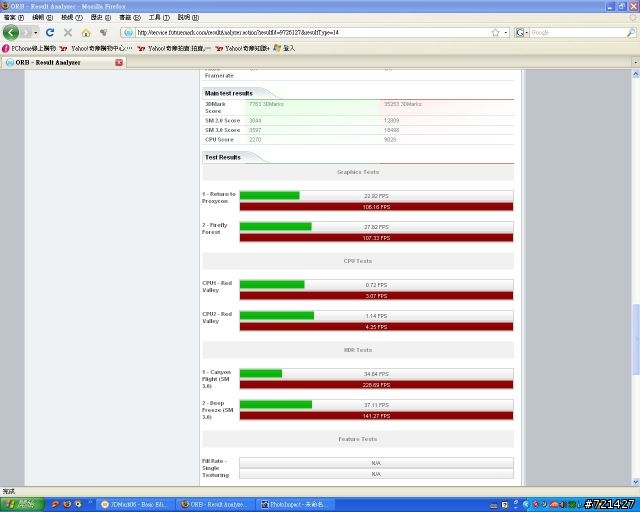640x512 pixels.
Task: Click the red Firefly Forest 107 FPS bar
Action: pos(376,238)
